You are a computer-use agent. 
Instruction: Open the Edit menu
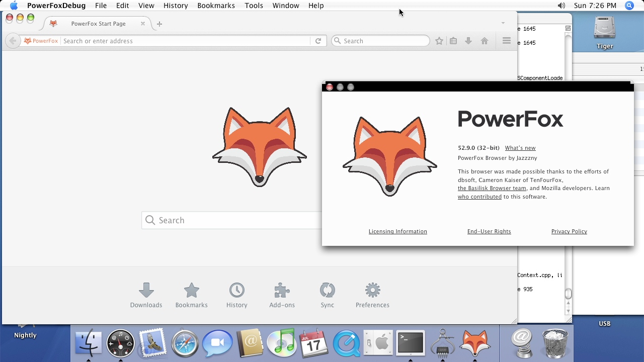122,6
